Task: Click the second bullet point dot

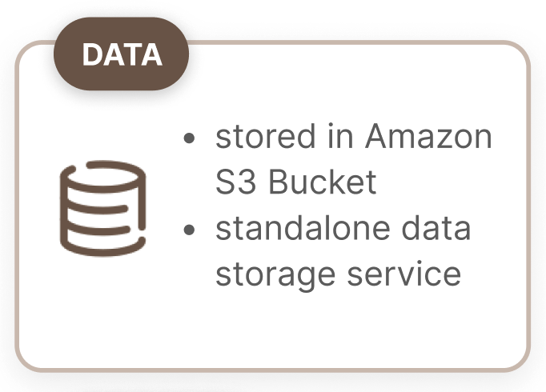Action: 189,230
